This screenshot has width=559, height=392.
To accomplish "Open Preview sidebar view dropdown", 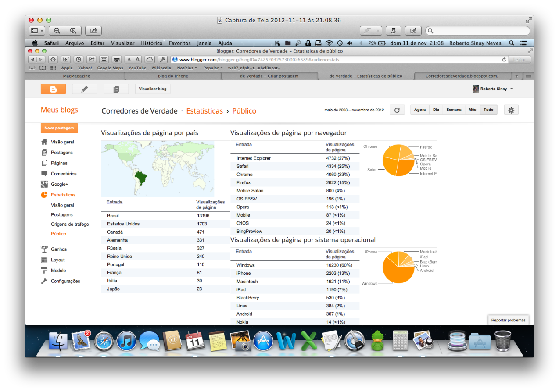I will tap(37, 31).
